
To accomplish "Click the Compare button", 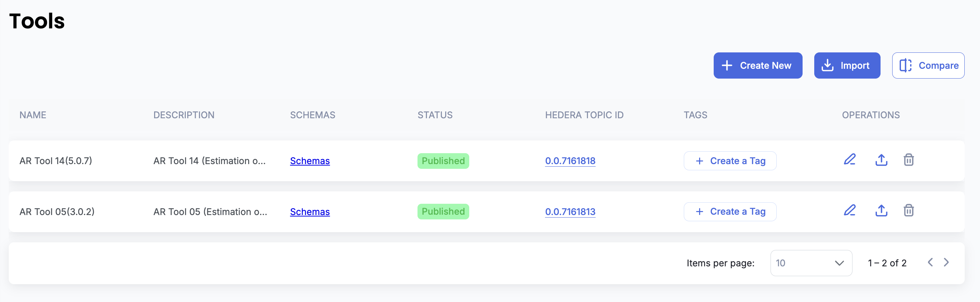I will coord(928,66).
